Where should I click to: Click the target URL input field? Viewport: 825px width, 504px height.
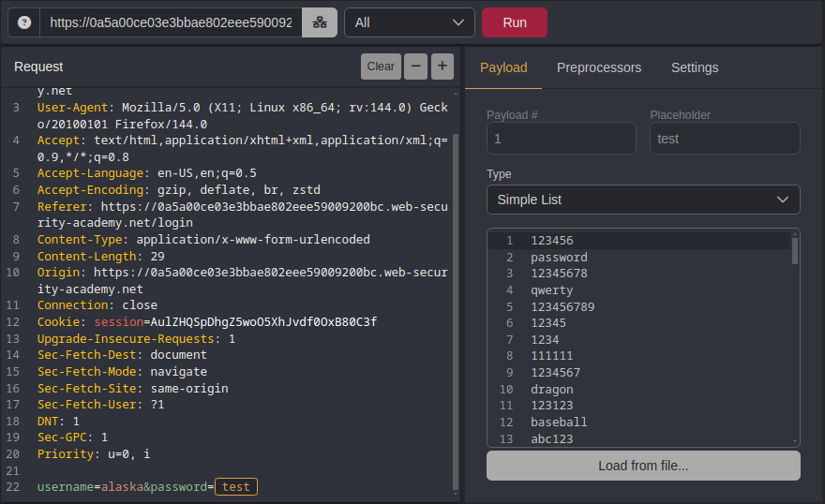coord(171,22)
